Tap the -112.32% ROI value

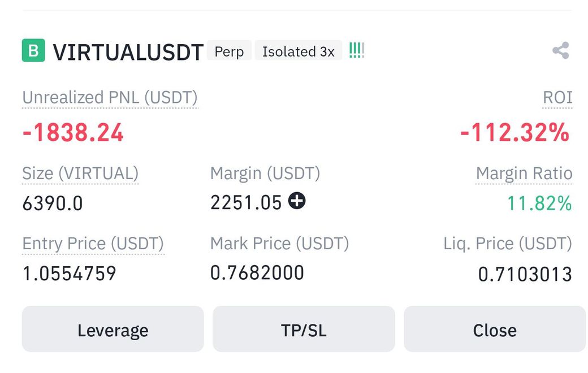[514, 133]
